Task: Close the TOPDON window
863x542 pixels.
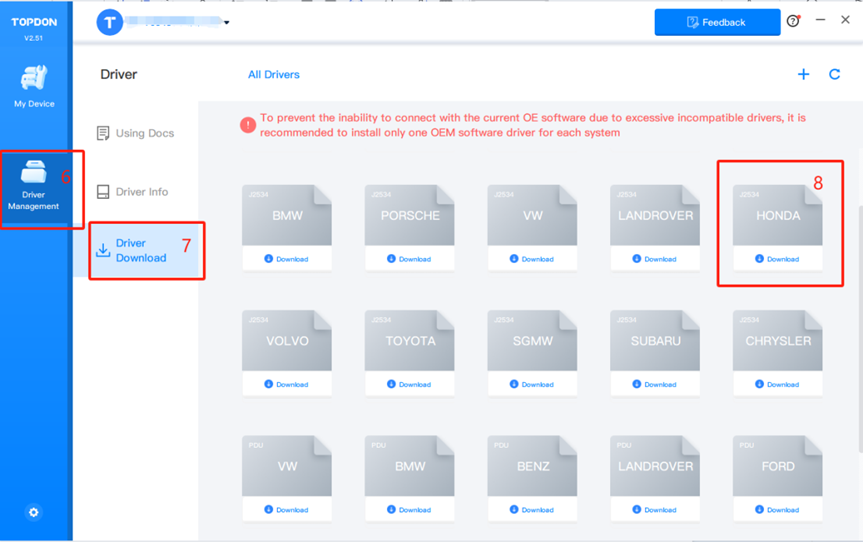Action: 845,20
